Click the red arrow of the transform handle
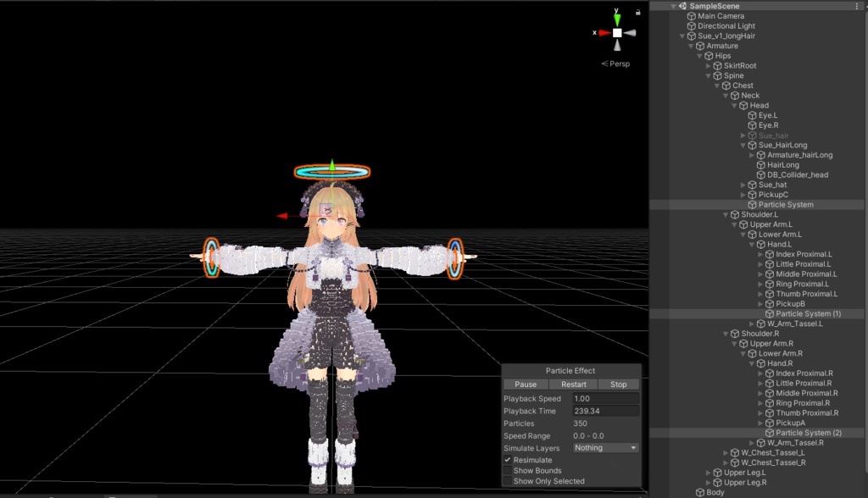Screen dimensions: 868x498 282,216
